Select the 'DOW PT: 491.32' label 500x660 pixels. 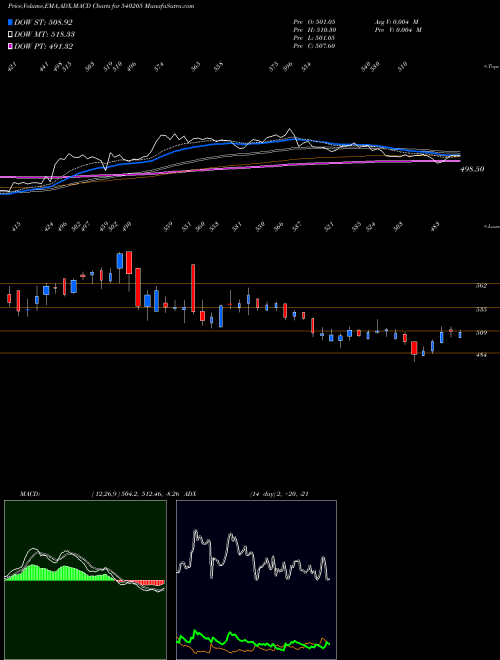point(43,46)
